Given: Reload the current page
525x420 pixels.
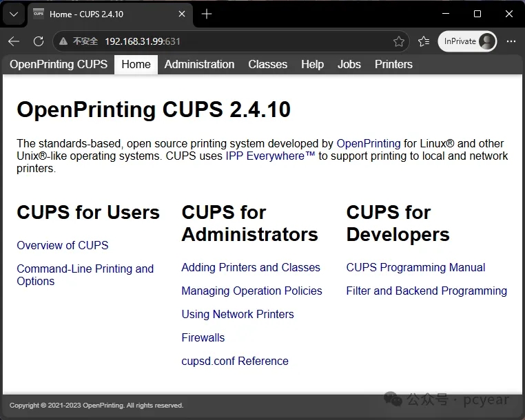Looking at the screenshot, I should [39, 41].
